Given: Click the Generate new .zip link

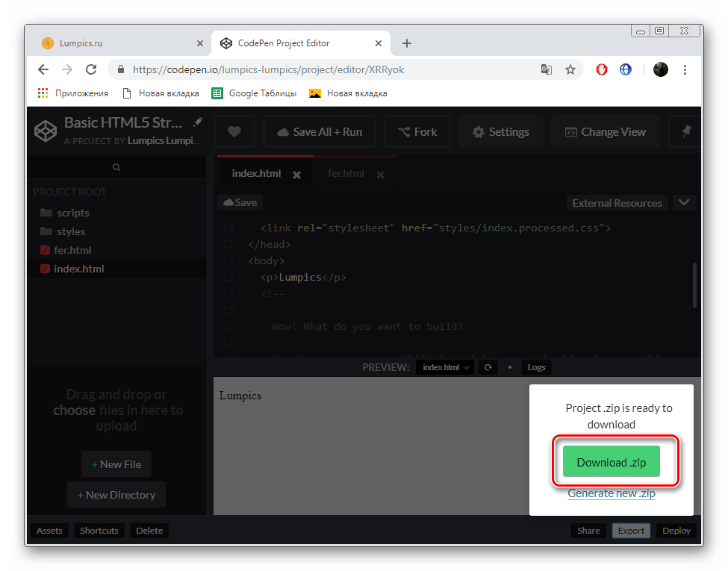Looking at the screenshot, I should 611,493.
